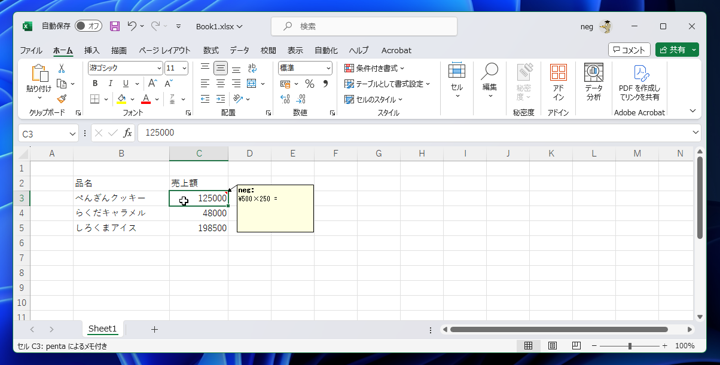This screenshot has height=365, width=720.
Task: Select the Sheet1 worksheet tab
Action: tap(102, 329)
